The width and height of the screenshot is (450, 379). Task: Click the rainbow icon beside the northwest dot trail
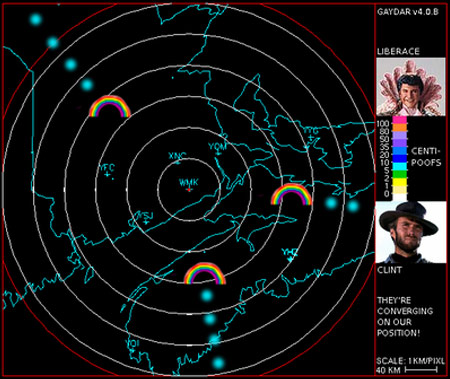[x=110, y=107]
